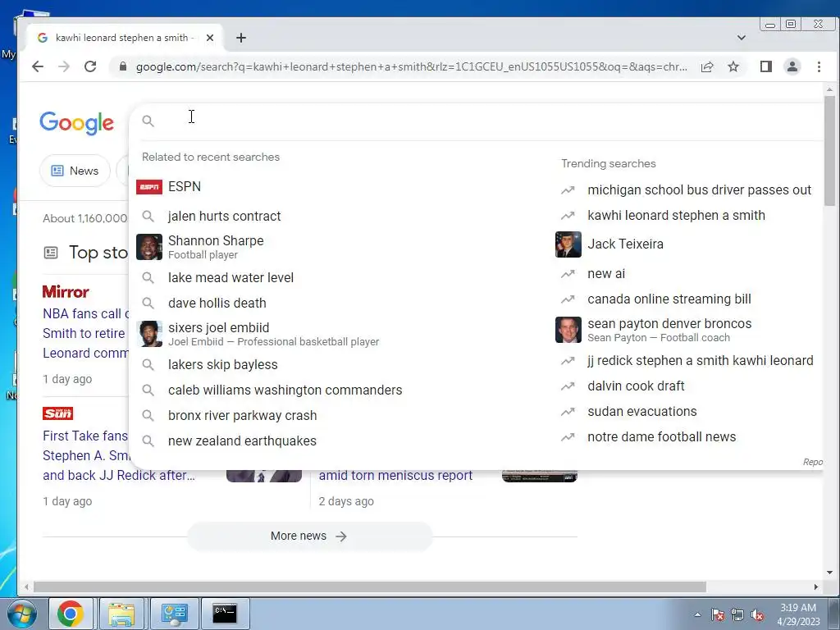Open the Control Panel taskbar icon

(174, 614)
